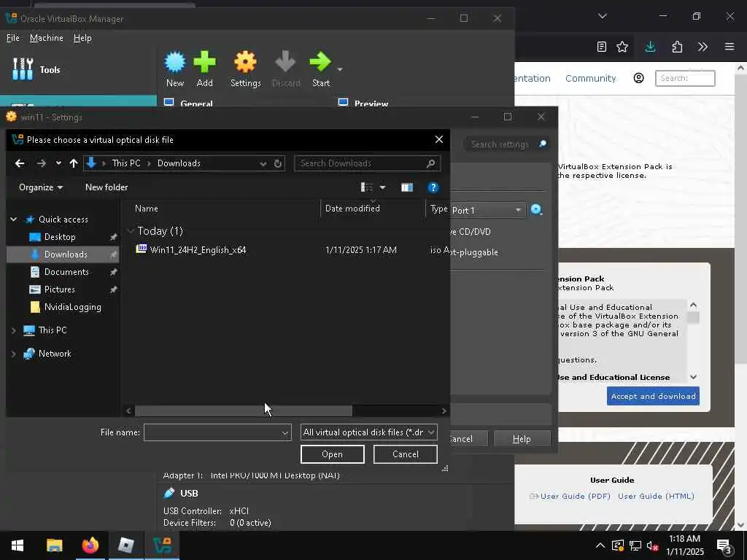Open VirtualBox Manager Settings gear icon
Screen dimensions: 747x560
pos(245,62)
